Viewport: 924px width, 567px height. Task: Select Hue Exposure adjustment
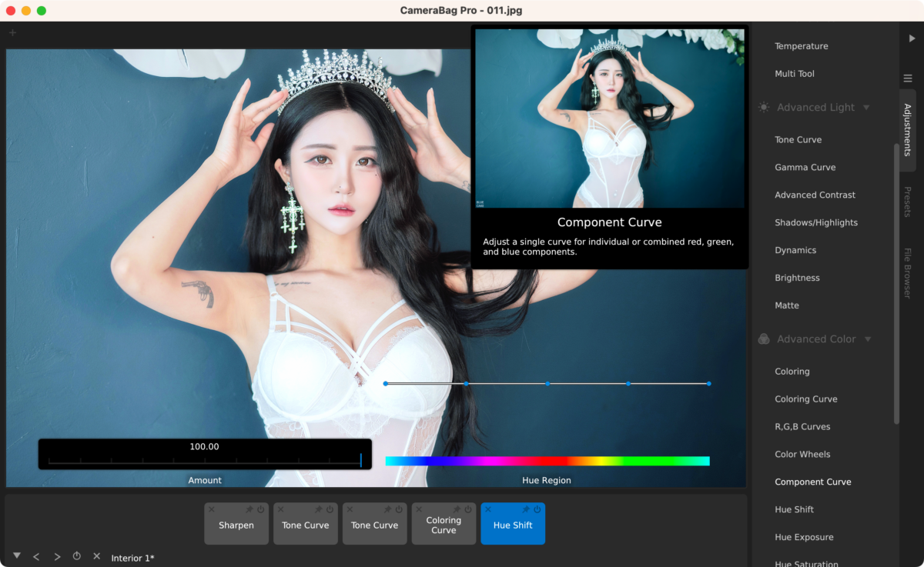tap(805, 538)
